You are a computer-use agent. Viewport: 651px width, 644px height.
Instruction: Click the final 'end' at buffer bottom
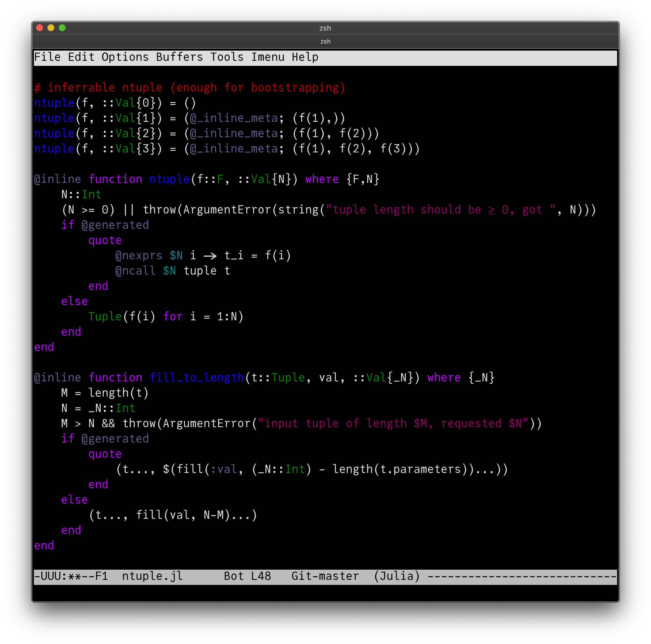coord(44,545)
